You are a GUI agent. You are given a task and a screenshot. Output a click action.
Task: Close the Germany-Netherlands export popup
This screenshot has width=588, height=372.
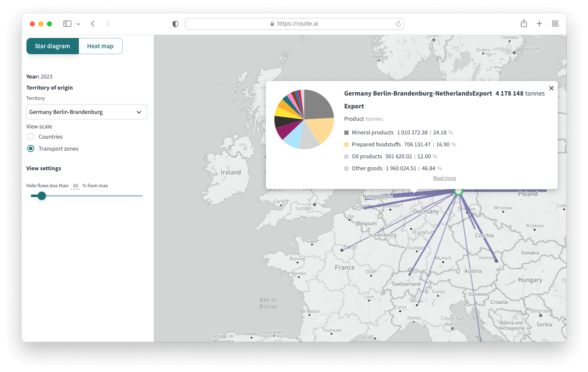pyautogui.click(x=551, y=88)
